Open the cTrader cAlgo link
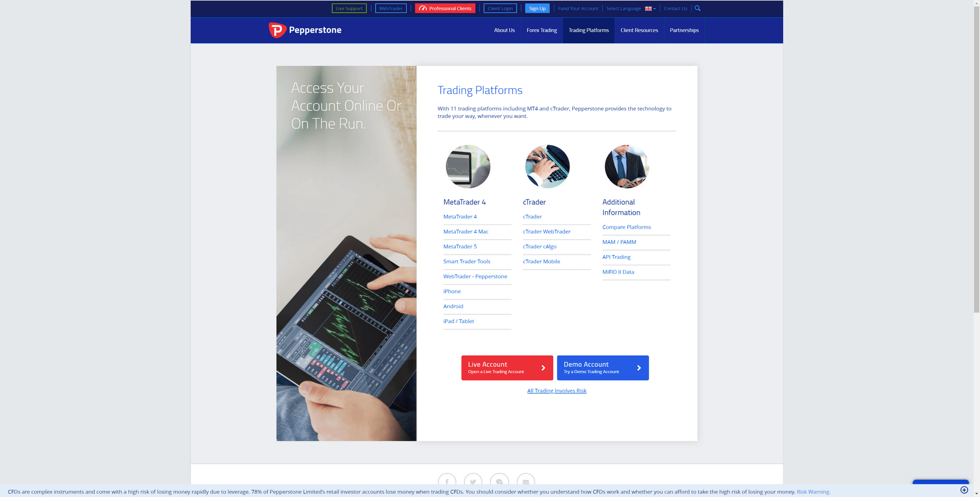This screenshot has width=980, height=497. (540, 246)
